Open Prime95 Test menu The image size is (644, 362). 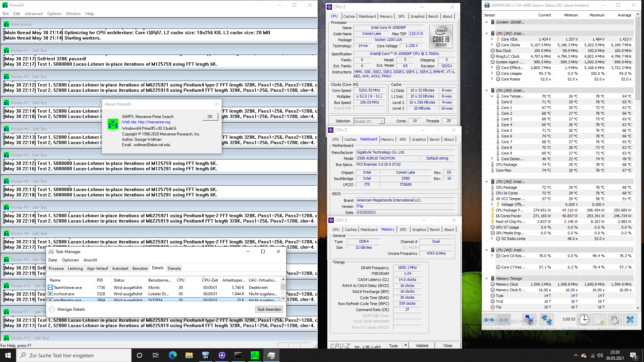point(5,14)
